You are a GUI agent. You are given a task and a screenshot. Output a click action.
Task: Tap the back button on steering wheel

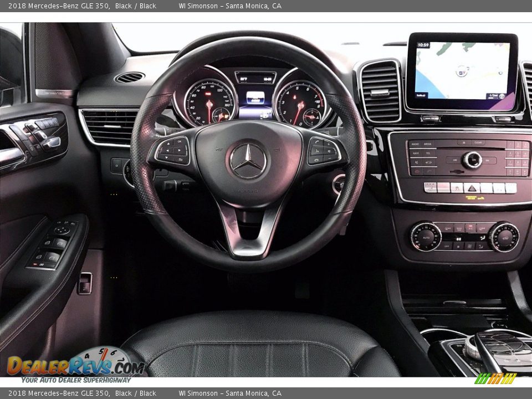180,160
